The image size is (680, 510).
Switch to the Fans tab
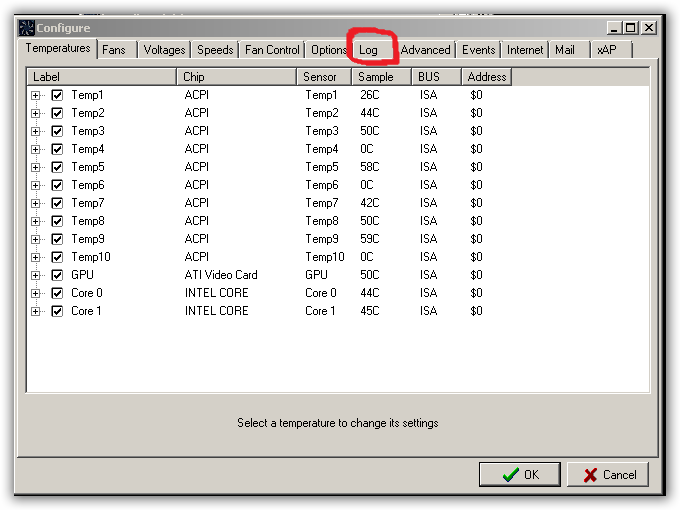coord(117,50)
